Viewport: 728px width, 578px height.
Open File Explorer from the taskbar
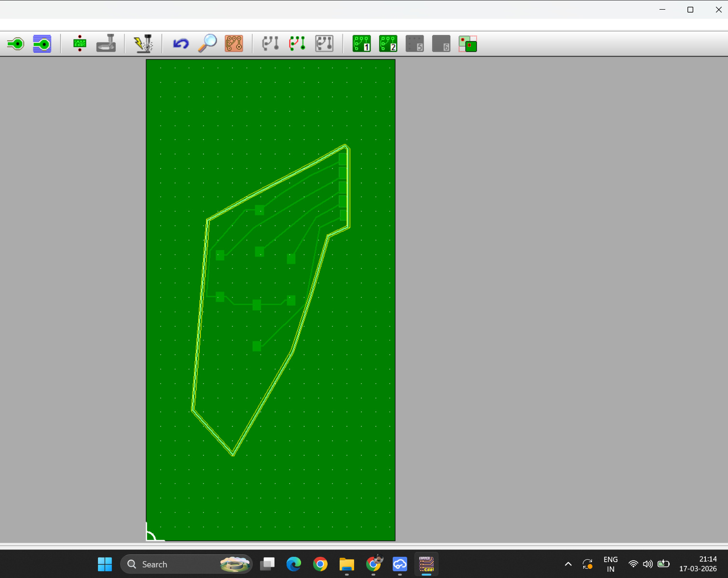[346, 564]
